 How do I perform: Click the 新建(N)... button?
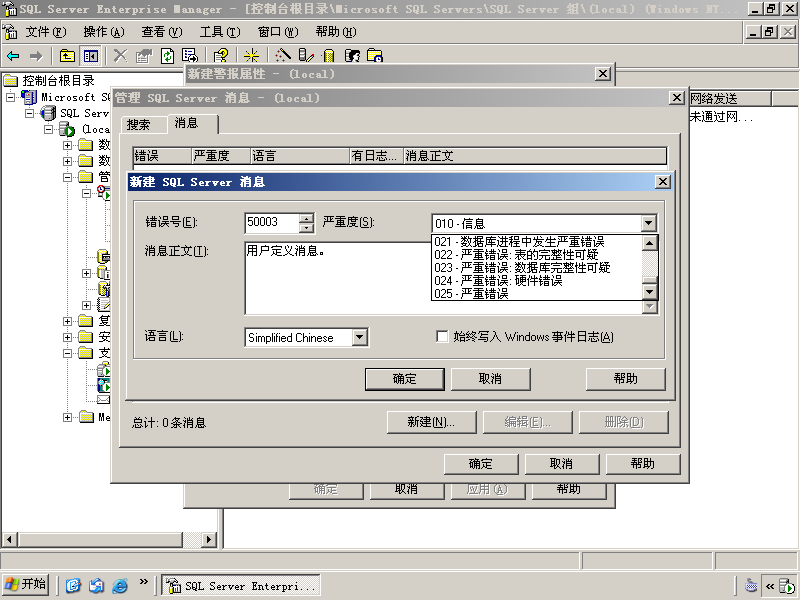(431, 422)
